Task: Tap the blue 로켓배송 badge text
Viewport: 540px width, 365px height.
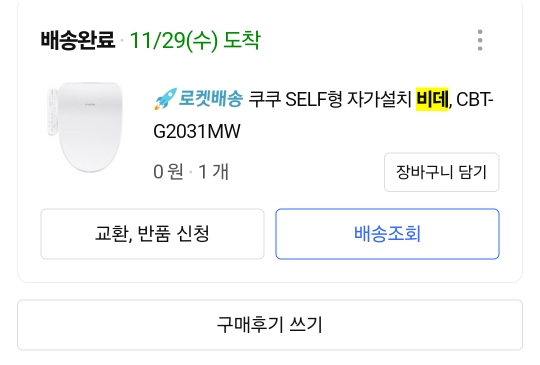Action: coord(211,99)
